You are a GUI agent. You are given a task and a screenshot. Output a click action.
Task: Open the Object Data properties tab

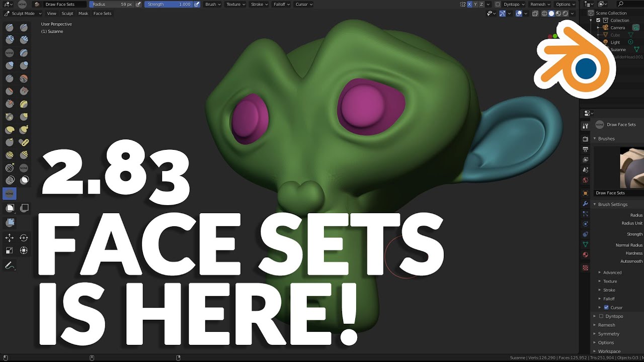(x=585, y=244)
